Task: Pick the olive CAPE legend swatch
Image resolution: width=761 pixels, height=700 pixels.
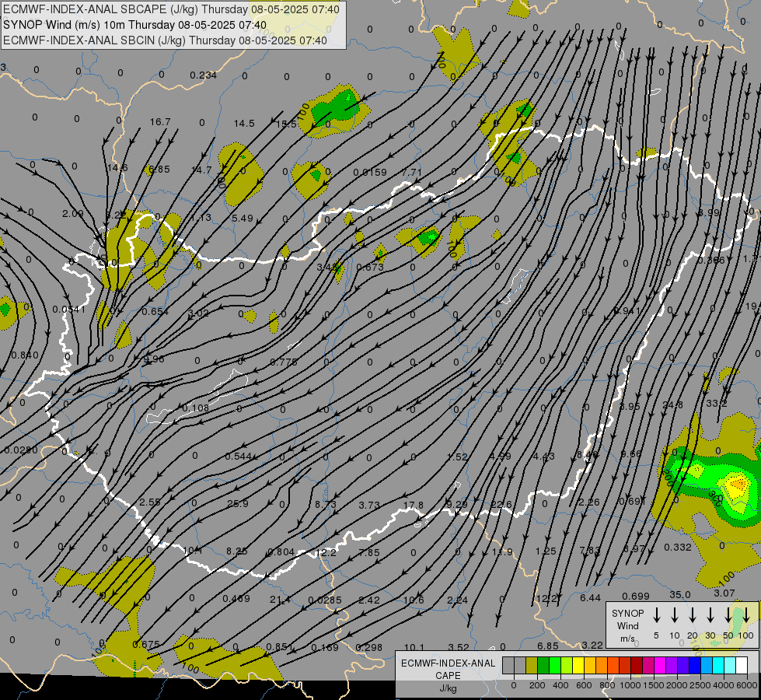Action: pyautogui.click(x=532, y=665)
